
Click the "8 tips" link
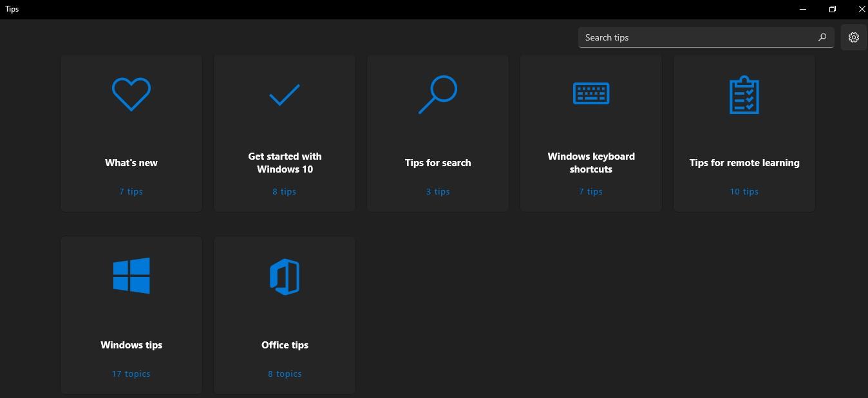pyautogui.click(x=285, y=191)
